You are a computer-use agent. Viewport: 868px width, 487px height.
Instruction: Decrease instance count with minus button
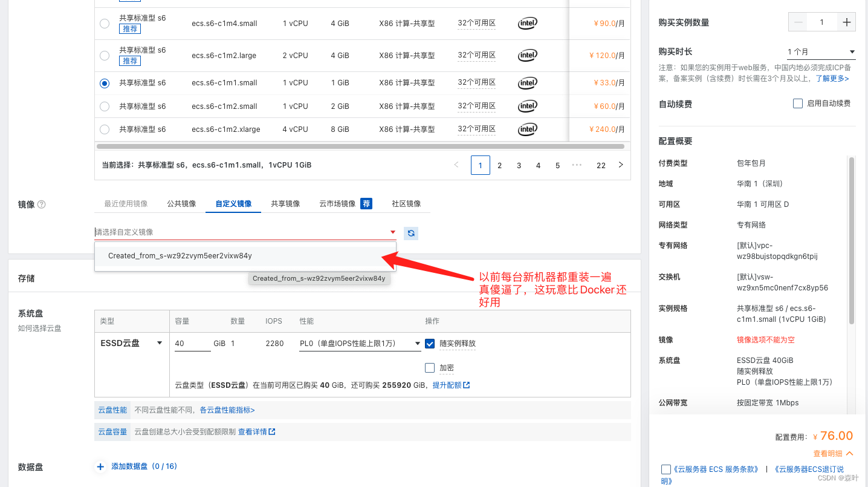tap(798, 22)
